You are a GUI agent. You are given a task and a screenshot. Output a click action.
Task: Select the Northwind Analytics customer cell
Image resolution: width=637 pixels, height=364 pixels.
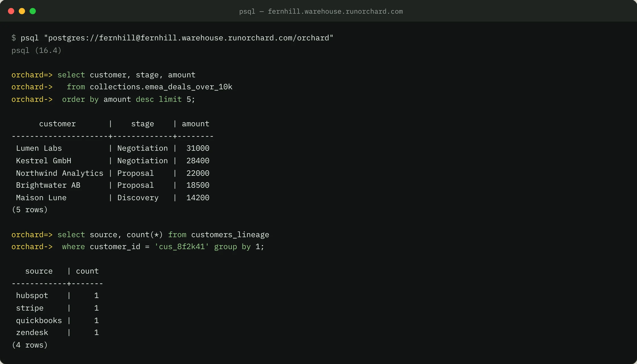[x=60, y=173]
